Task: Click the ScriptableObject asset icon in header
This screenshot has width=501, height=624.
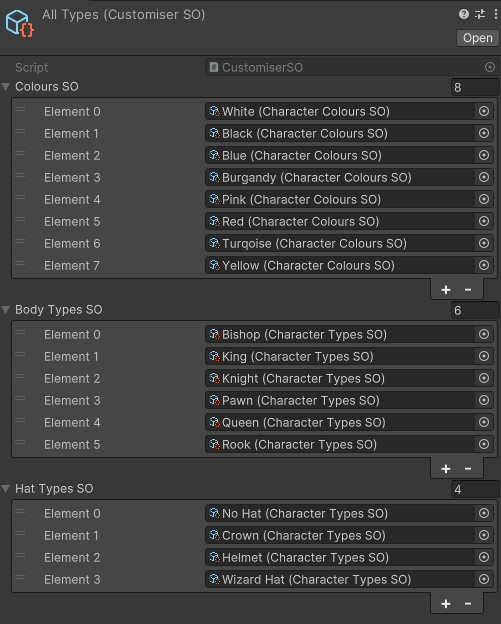Action: coord(19,24)
